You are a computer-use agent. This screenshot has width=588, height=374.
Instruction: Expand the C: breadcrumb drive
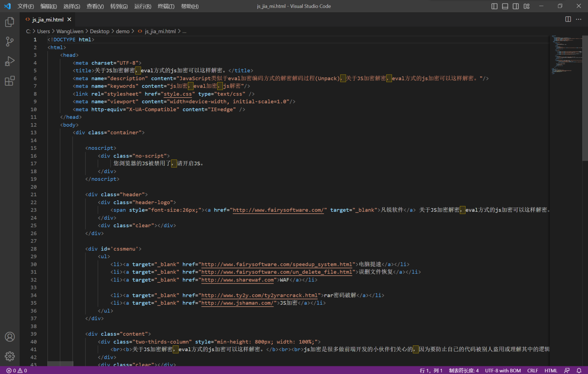[x=28, y=31]
